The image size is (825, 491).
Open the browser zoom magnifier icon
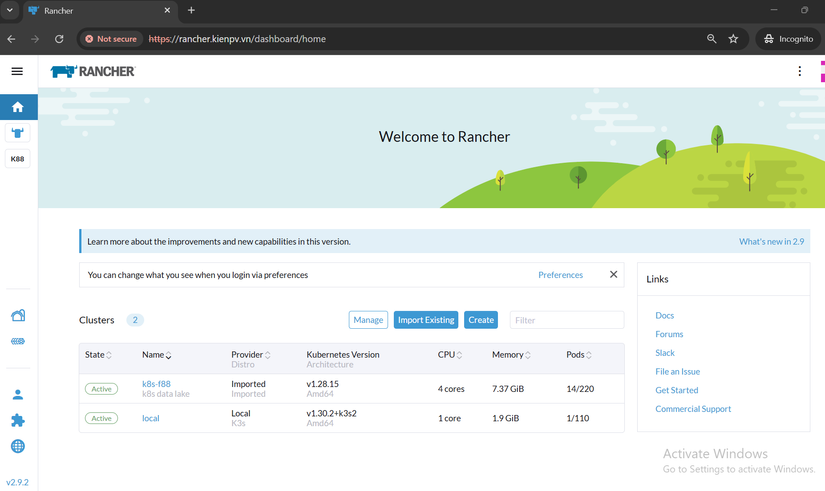711,39
